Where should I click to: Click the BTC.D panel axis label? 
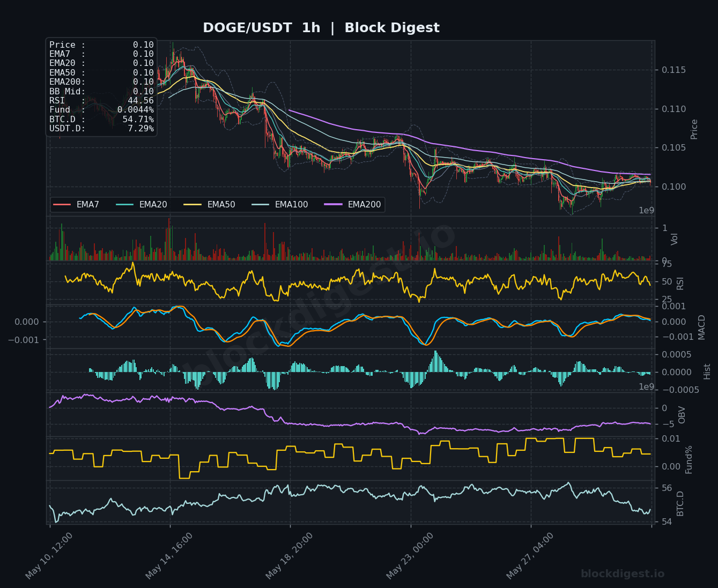coord(680,503)
